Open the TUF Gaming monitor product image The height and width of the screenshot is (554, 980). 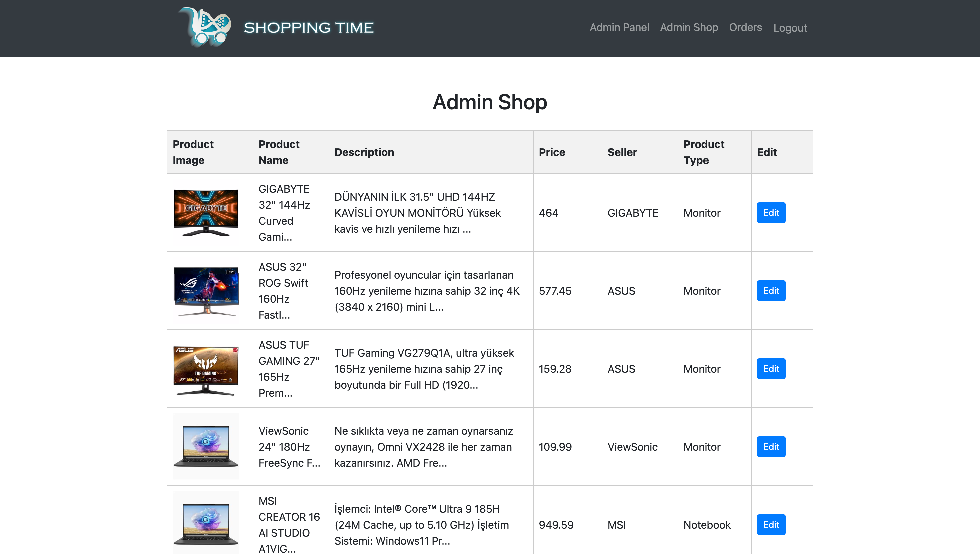coord(206,369)
